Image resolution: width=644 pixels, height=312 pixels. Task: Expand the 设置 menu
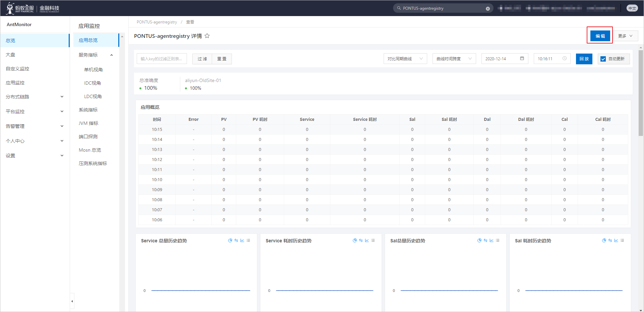35,156
